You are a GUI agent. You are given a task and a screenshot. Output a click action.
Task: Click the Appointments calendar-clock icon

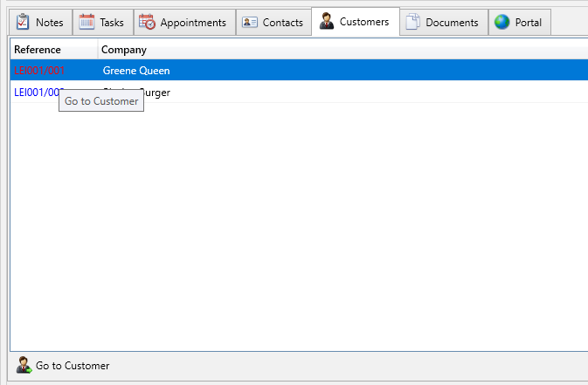147,23
